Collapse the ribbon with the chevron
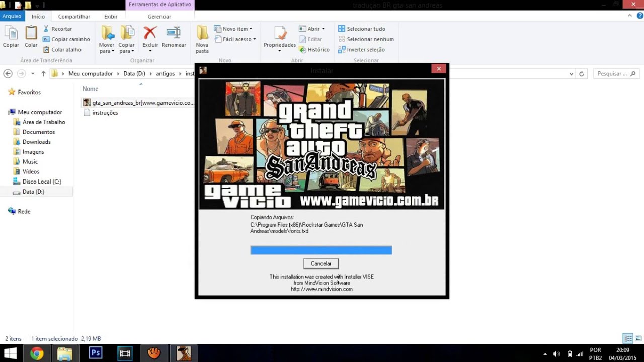This screenshot has height=362, width=644. (630, 16)
